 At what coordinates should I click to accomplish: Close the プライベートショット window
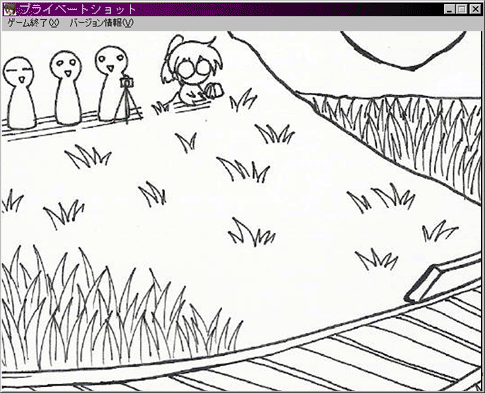coord(475,9)
